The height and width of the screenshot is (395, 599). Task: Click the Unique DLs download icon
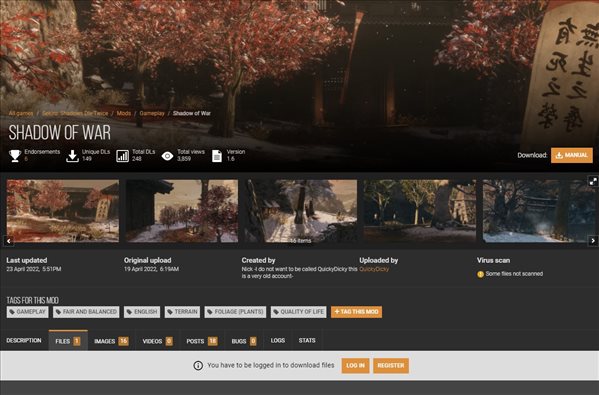72,155
